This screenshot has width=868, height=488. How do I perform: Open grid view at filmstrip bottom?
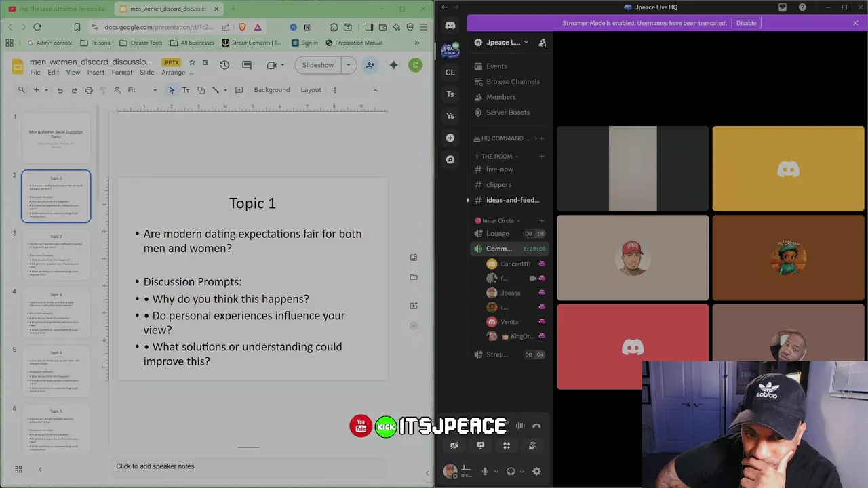point(18,469)
